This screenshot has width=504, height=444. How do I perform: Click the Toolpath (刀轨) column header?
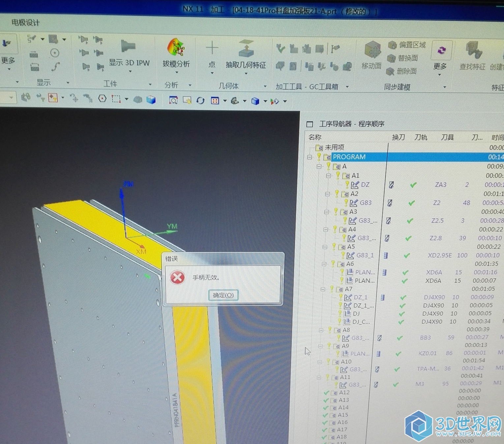421,137
